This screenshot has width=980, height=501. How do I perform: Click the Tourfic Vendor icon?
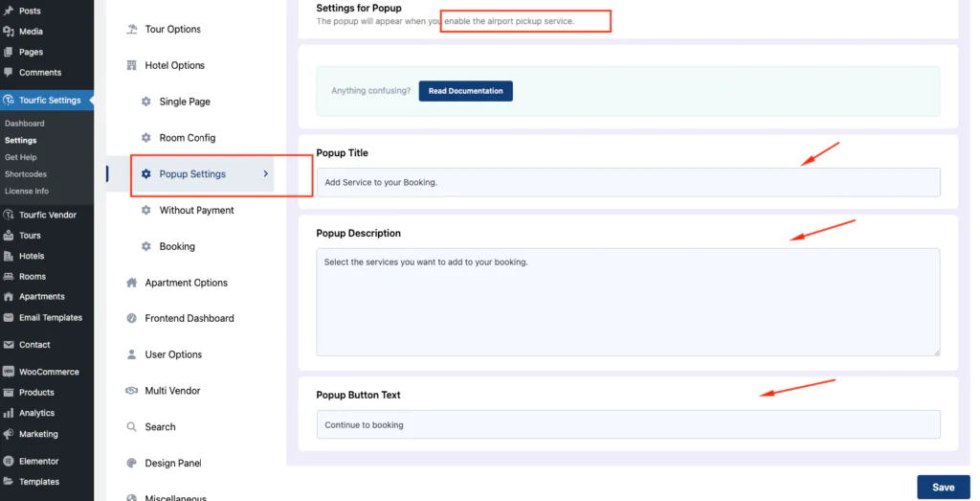pyautogui.click(x=8, y=215)
